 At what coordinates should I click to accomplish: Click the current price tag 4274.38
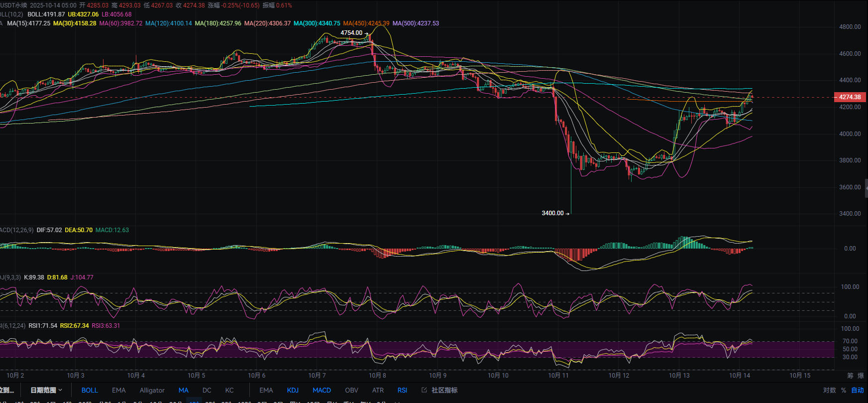(x=849, y=97)
